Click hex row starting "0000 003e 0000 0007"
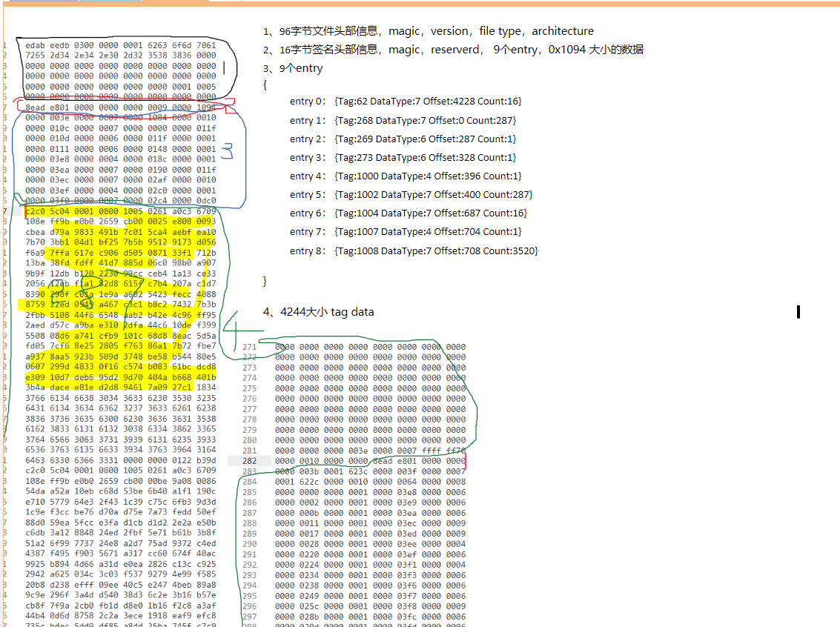This screenshot has width=840, height=627. (121, 118)
